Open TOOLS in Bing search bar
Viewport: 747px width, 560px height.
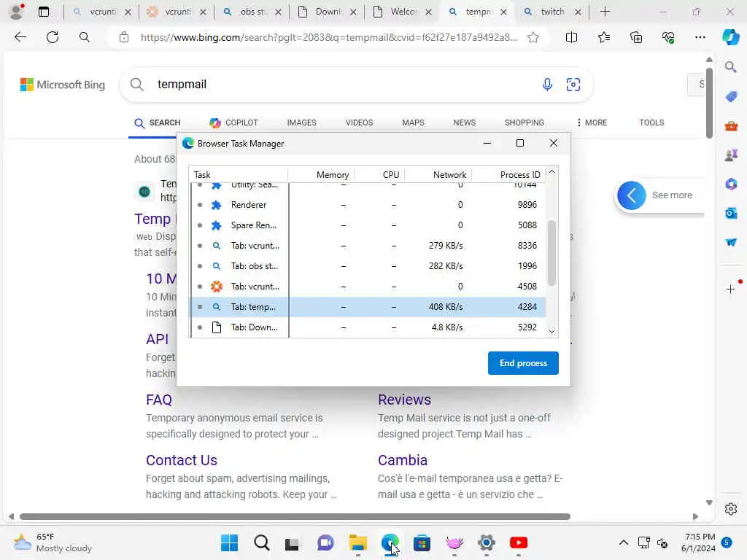pyautogui.click(x=651, y=122)
